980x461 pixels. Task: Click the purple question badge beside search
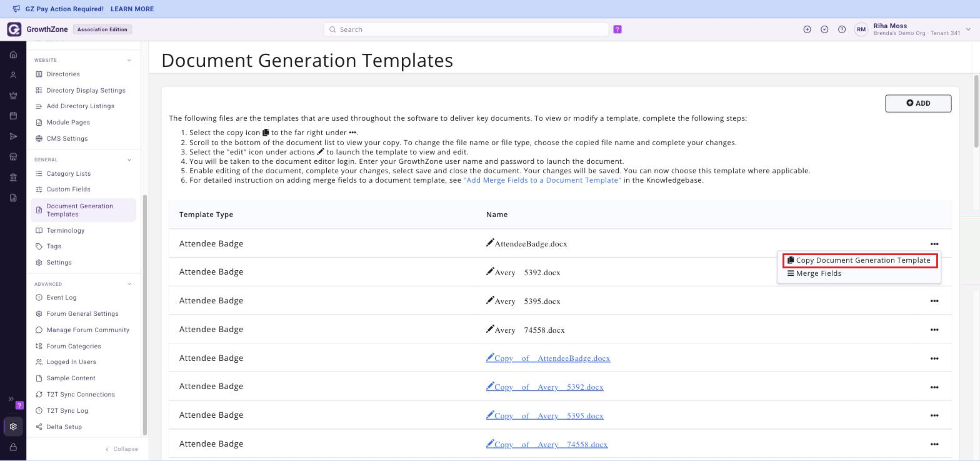click(x=617, y=29)
